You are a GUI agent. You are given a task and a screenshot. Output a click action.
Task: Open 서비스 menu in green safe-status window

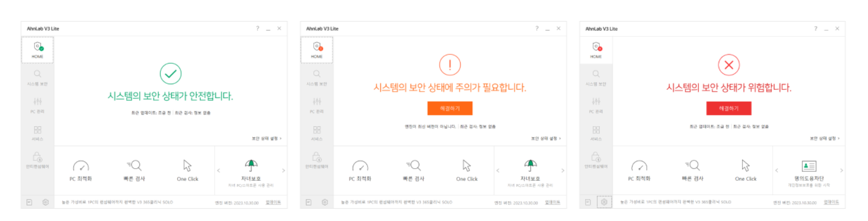(x=37, y=133)
